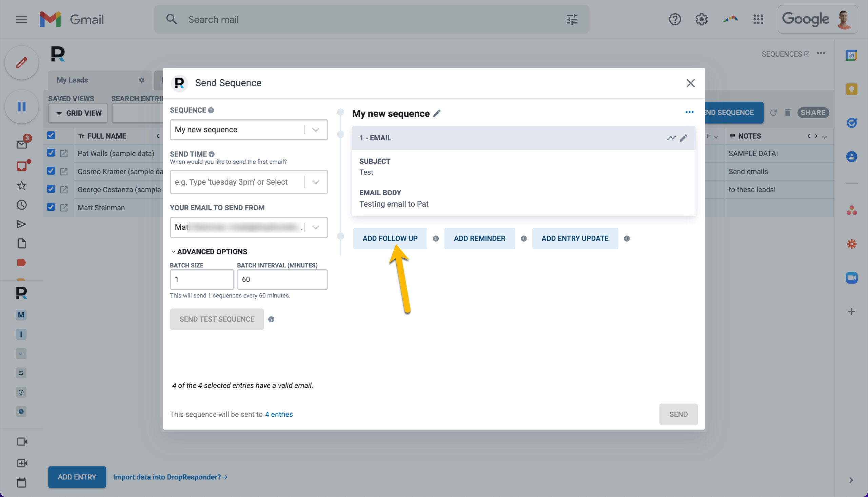
Task: Open the stats chart icon on 1 - EMAIL
Action: [x=671, y=138]
